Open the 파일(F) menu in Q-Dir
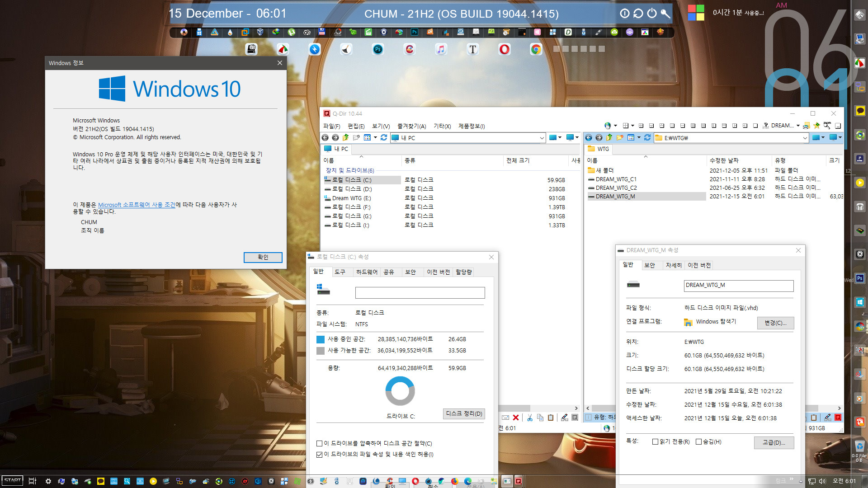The width and height of the screenshot is (868, 488). pos(331,126)
